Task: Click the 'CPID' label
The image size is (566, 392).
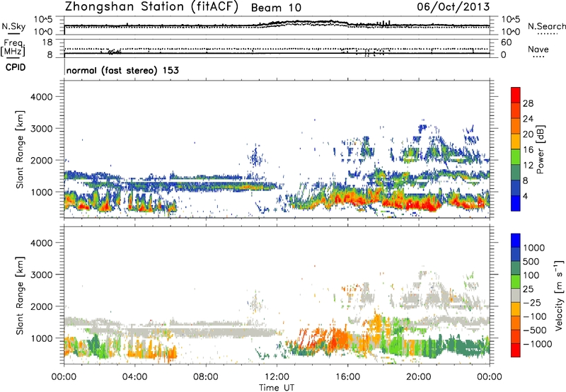Action: (16, 67)
